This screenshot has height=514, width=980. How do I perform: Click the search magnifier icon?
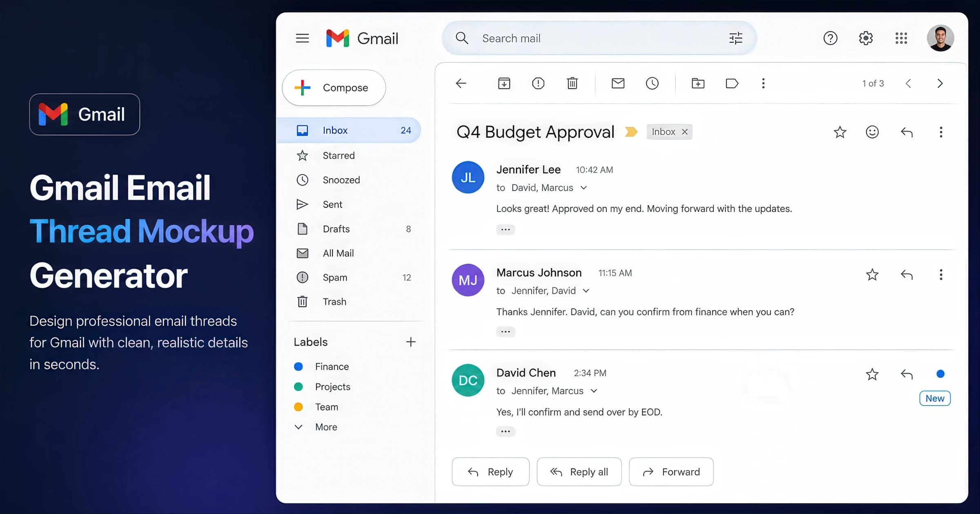coord(462,38)
